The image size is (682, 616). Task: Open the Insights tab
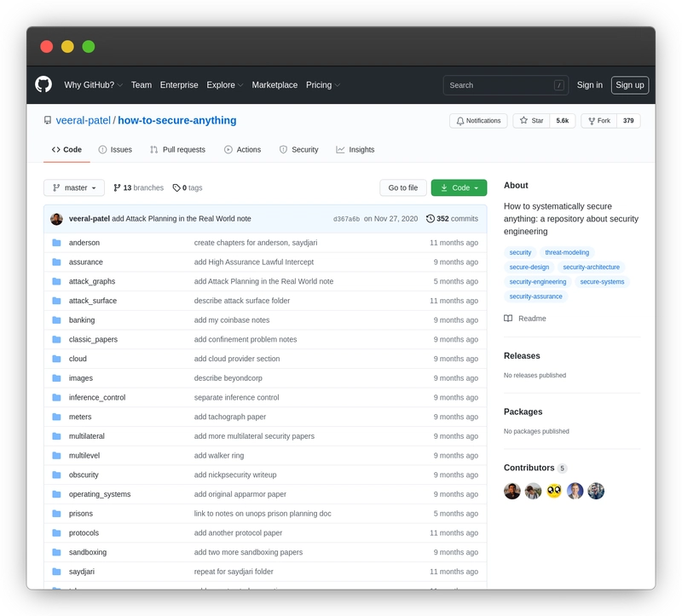[x=355, y=150]
